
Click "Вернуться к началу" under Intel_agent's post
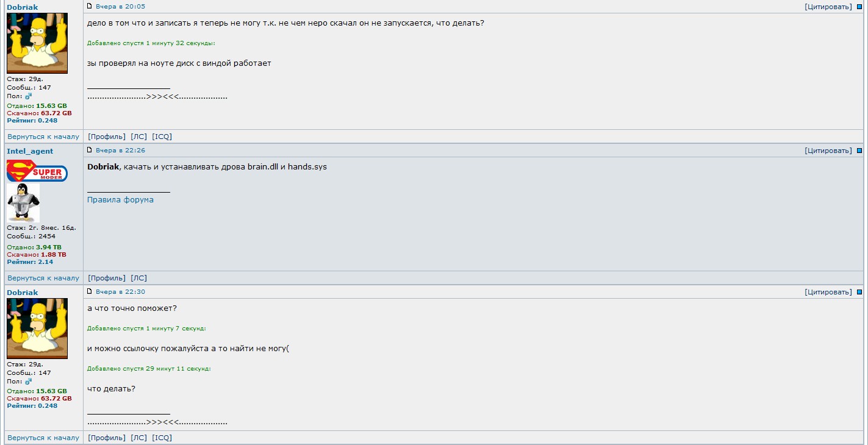(43, 278)
